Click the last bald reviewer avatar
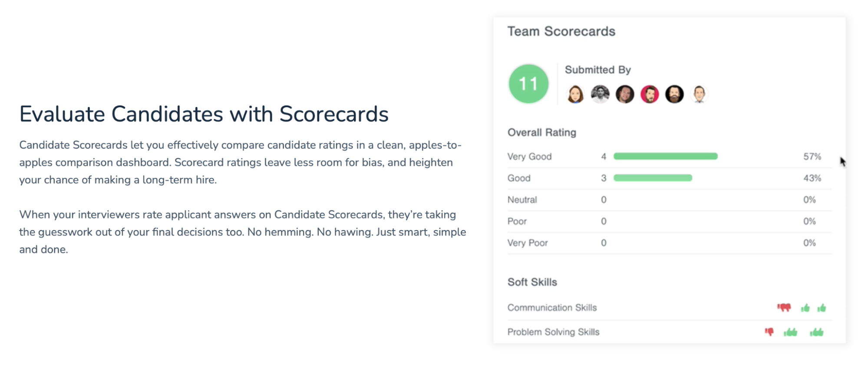 699,94
